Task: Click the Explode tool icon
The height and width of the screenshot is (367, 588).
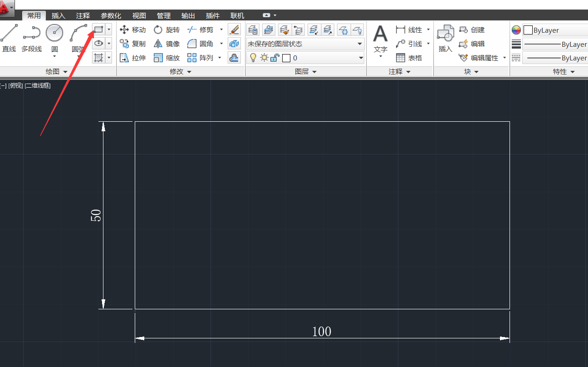Action: click(234, 44)
